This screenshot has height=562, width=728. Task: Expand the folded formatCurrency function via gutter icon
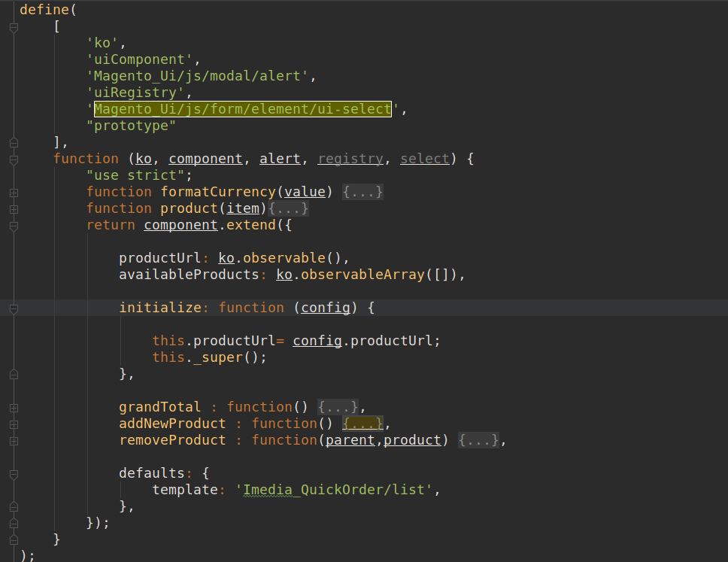[x=14, y=193]
